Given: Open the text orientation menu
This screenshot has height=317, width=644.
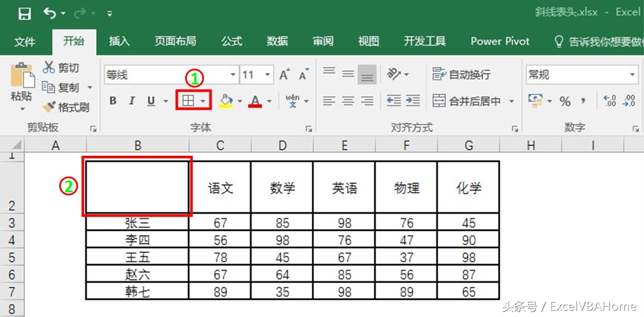Looking at the screenshot, I should point(397,75).
